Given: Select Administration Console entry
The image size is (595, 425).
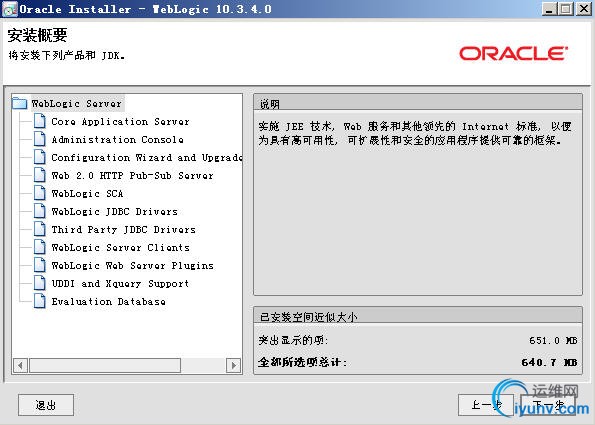Looking at the screenshot, I should [118, 140].
